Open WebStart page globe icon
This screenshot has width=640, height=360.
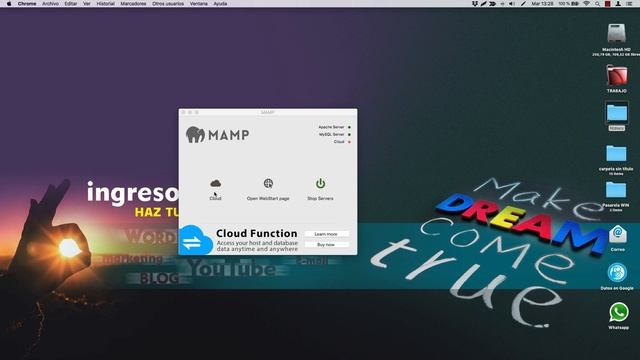pyautogui.click(x=268, y=184)
